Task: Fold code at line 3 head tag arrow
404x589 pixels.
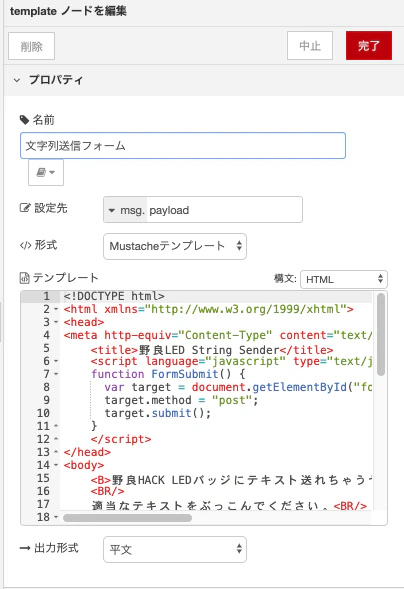Action: pos(56,322)
